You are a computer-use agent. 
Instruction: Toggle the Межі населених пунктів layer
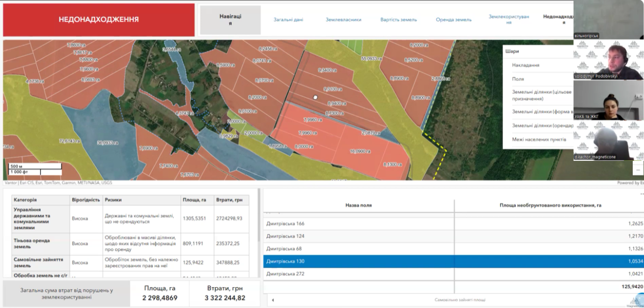[539, 139]
